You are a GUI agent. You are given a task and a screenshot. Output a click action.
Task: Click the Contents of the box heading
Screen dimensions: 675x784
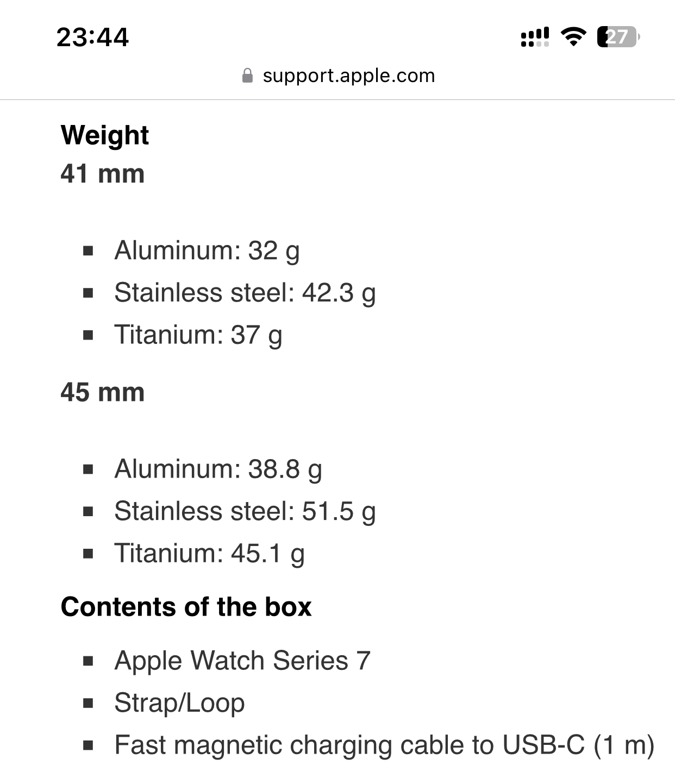click(x=186, y=607)
